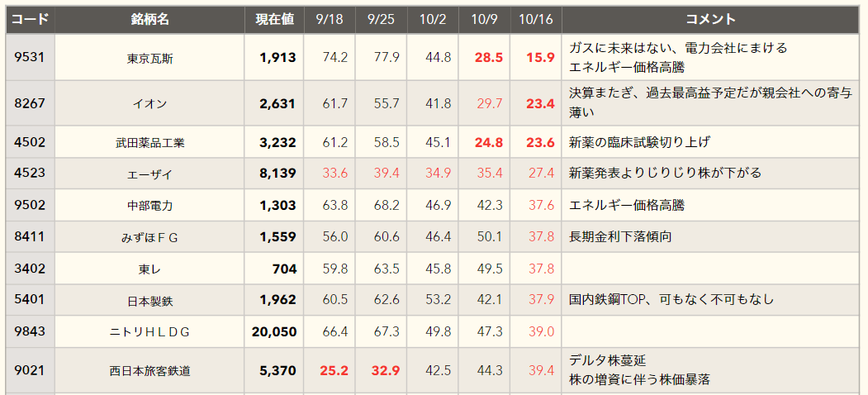
Task: Click the 10/9 column header
Action: click(x=484, y=19)
